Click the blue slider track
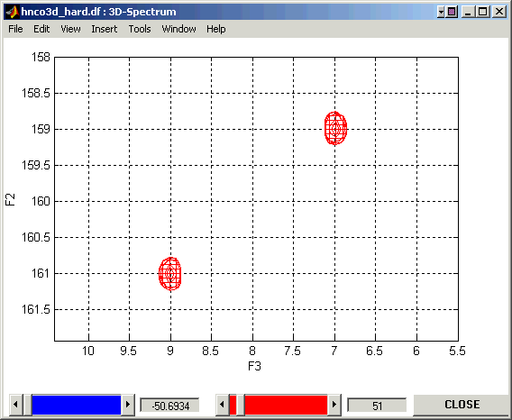This screenshot has height=420, width=512. (x=77, y=405)
